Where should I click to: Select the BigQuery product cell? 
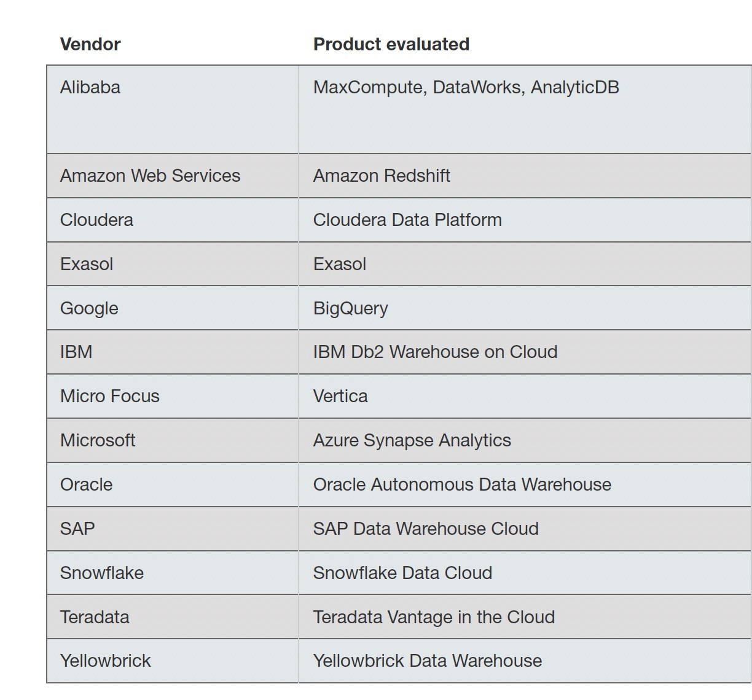350,308
